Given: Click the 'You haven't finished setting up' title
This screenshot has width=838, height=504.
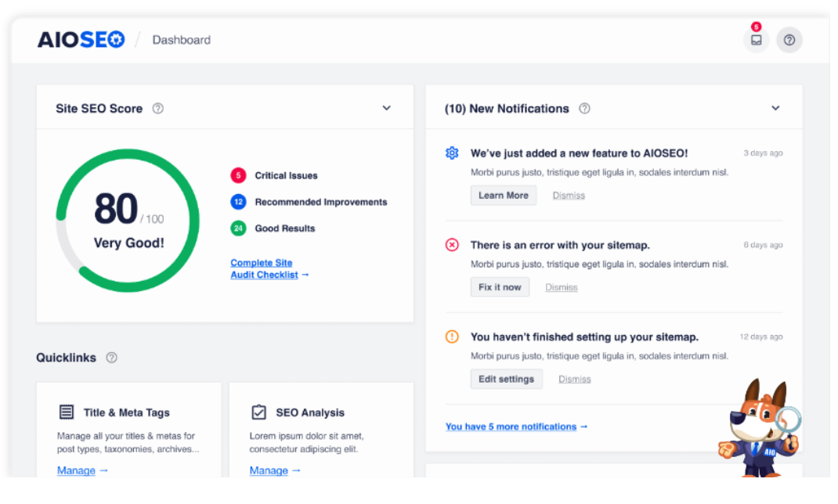Looking at the screenshot, I should [584, 337].
